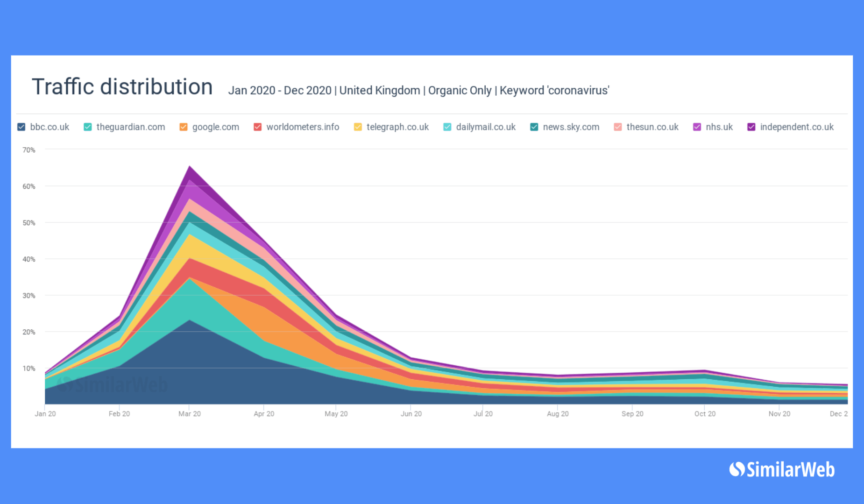Toggle news.sky.com series checkbox
The height and width of the screenshot is (504, 864).
click(x=534, y=127)
